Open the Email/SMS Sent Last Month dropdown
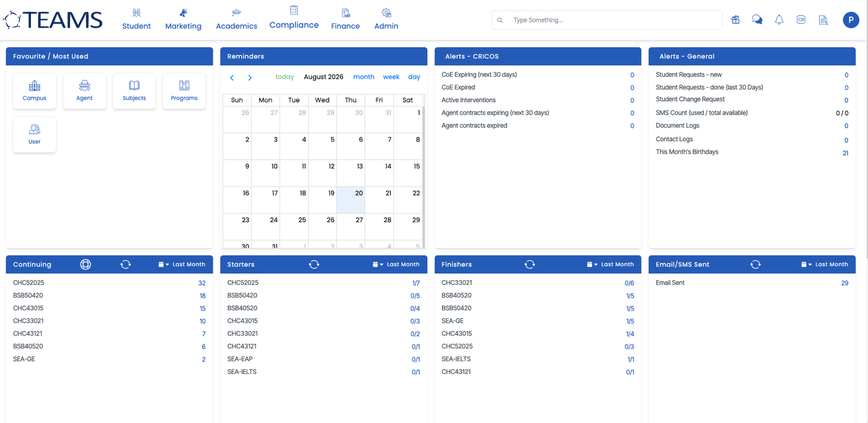Image resolution: width=868 pixels, height=423 pixels. tap(825, 264)
